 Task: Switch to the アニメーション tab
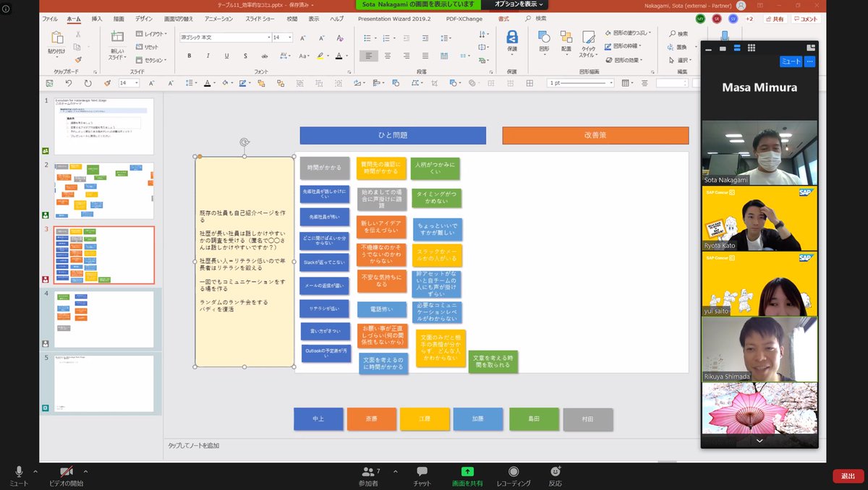pyautogui.click(x=219, y=18)
